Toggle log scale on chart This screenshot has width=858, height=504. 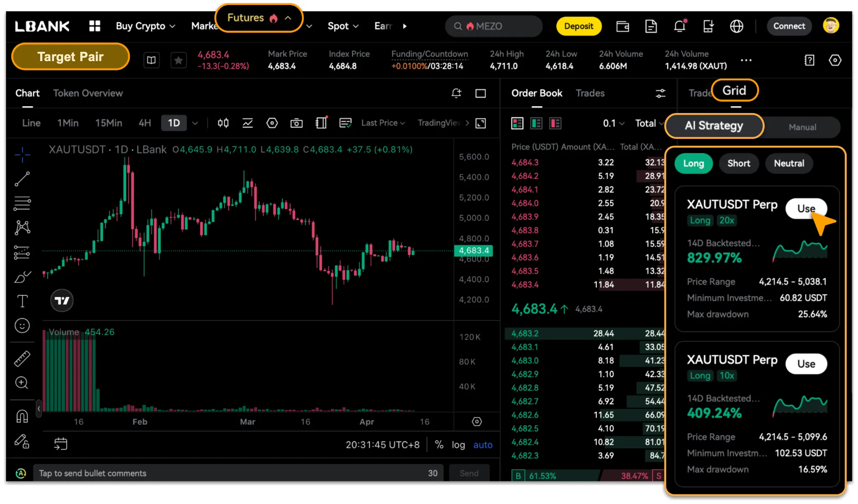(458, 445)
